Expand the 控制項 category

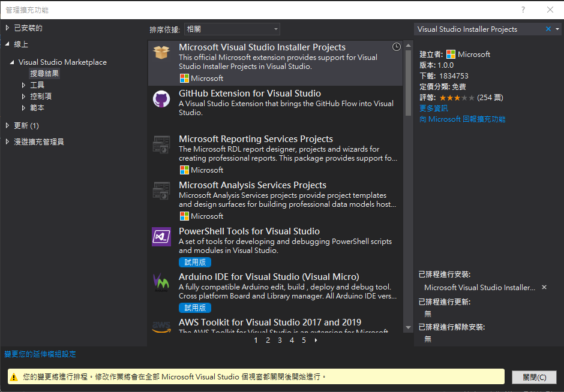coord(23,97)
